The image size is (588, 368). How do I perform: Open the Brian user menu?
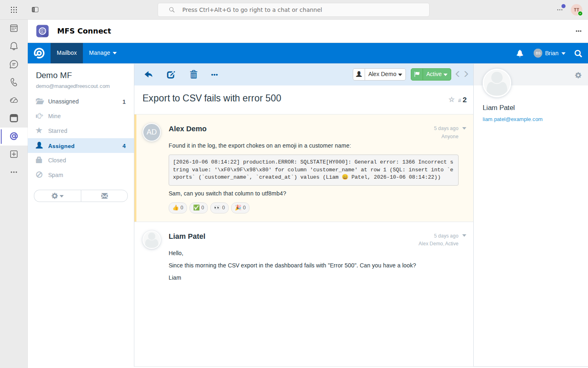pyautogui.click(x=550, y=53)
